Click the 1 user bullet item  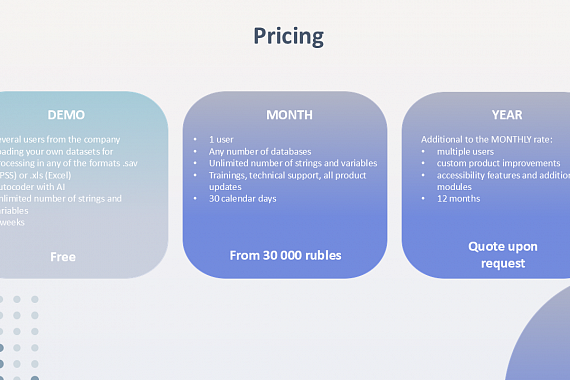tap(221, 140)
